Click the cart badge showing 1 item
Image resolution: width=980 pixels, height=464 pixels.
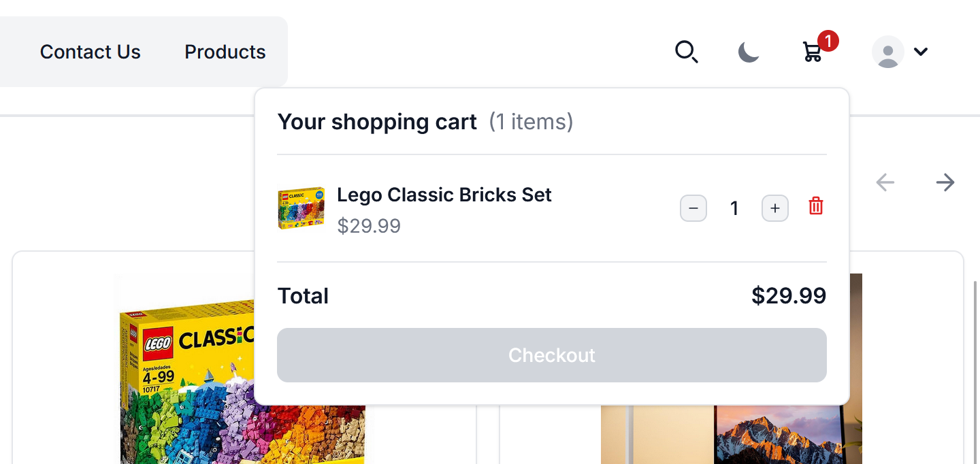828,42
